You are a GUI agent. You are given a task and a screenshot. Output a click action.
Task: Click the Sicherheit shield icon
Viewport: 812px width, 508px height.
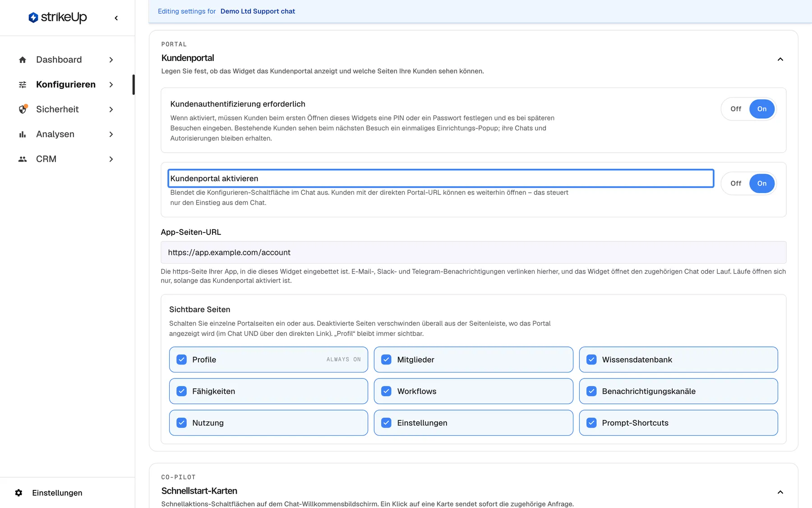pos(23,109)
